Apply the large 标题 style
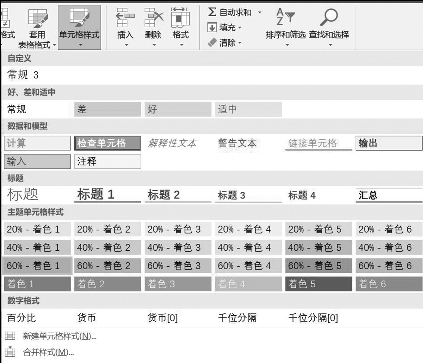 pos(37,195)
